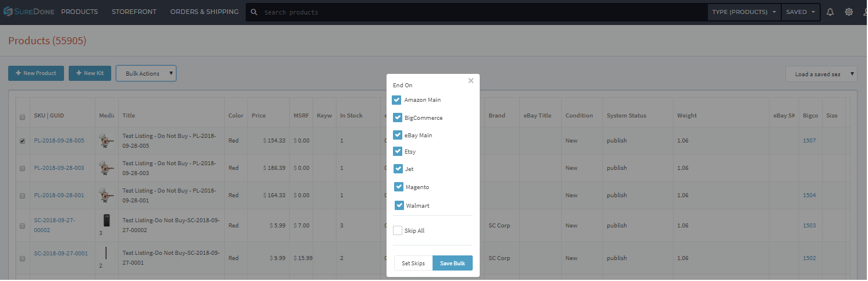Image resolution: width=868 pixels, height=281 pixels.
Task: Click thumbnail for PL-2018-09-28-001
Action: (106, 195)
